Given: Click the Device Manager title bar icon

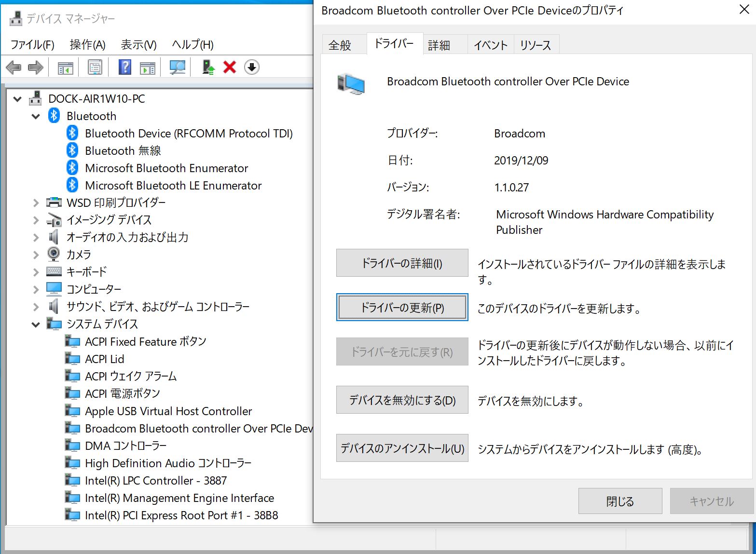Looking at the screenshot, I should (16, 18).
